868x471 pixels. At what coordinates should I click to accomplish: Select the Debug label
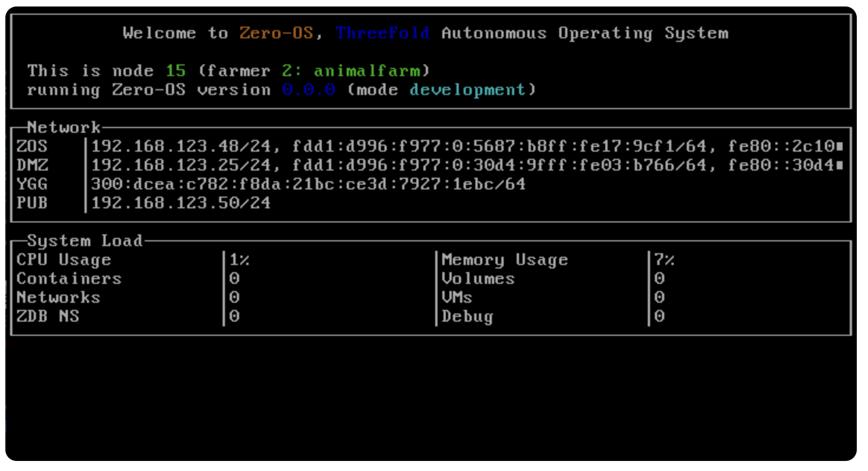pyautogui.click(x=467, y=316)
